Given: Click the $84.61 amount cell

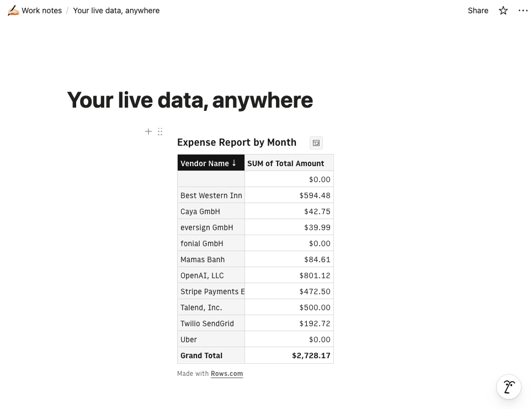Looking at the screenshot, I should [x=289, y=259].
